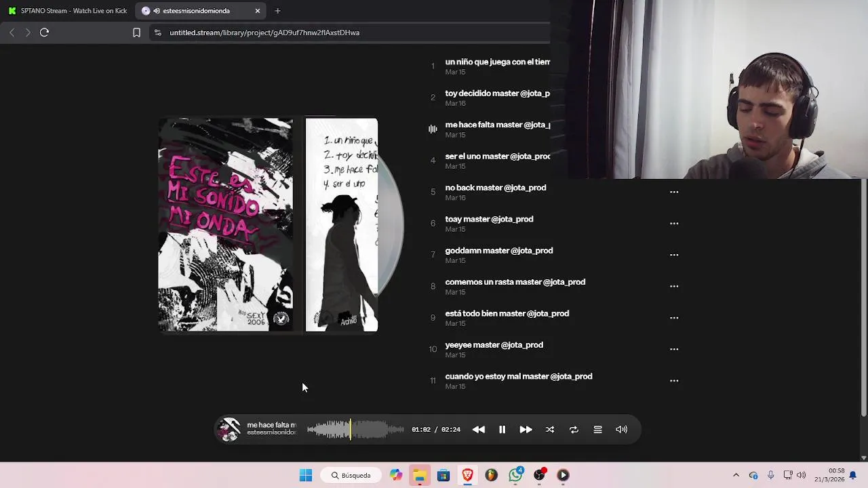Click the track title in the player bar
This screenshot has height=488, width=868.
click(271, 425)
